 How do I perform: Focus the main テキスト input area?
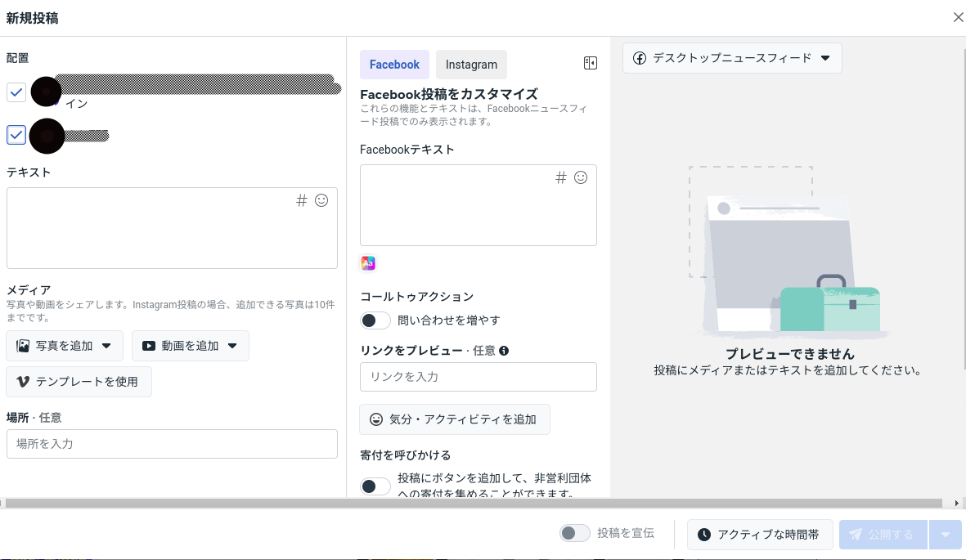(172, 228)
